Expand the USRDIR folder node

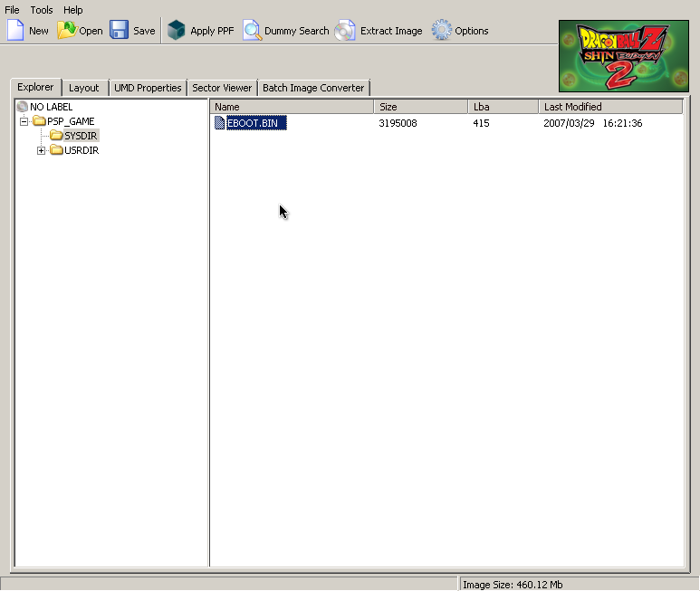click(41, 150)
